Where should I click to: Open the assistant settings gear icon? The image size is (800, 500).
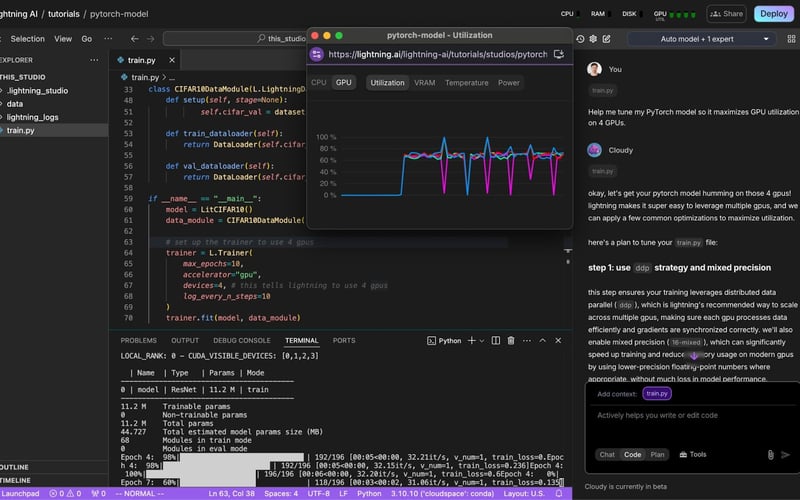pyautogui.click(x=593, y=39)
